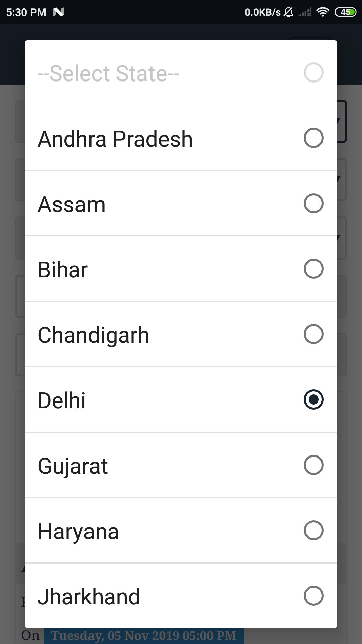Viewport: 362px width, 644px height.
Task: Tap the highlighted Tuesday, 05 Nov 2019 date
Action: coord(143,636)
